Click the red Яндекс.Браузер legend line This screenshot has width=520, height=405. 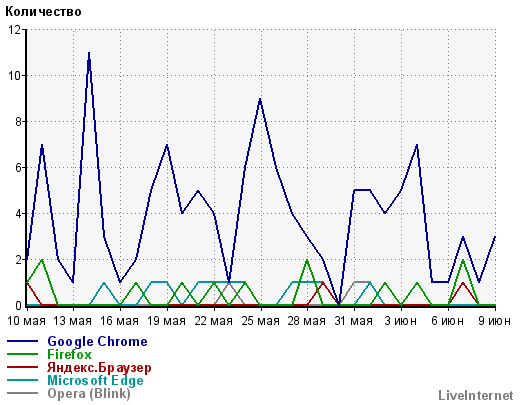coord(22,367)
